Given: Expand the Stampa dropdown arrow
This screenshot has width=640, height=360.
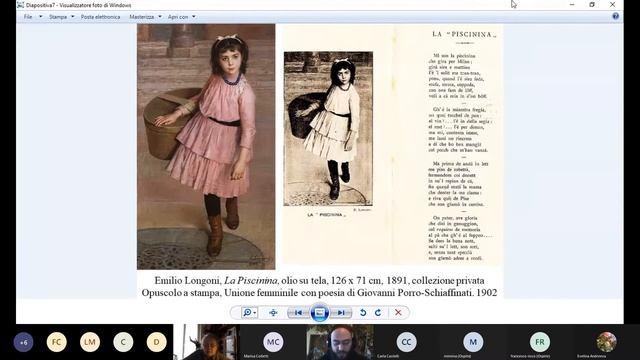Looking at the screenshot, I should 73,17.
